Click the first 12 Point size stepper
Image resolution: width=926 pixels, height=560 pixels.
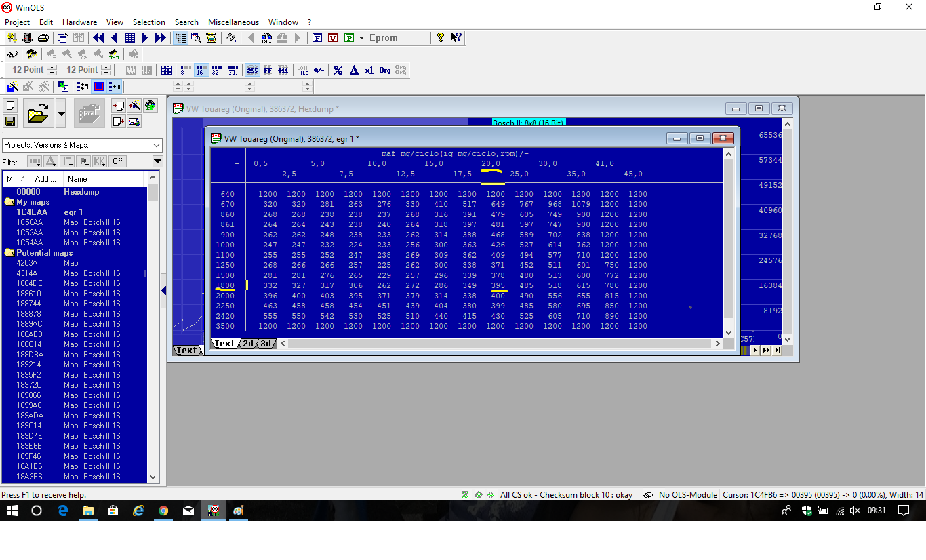pos(52,70)
